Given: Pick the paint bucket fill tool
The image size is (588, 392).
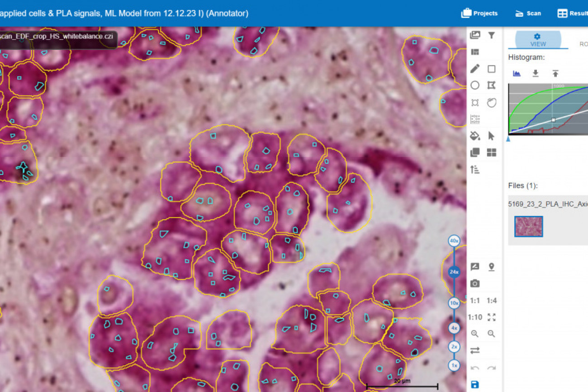Looking at the screenshot, I should pyautogui.click(x=474, y=136).
